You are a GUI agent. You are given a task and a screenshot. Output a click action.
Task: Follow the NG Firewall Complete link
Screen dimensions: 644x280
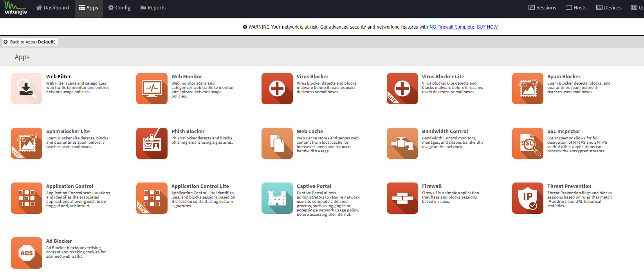click(452, 27)
